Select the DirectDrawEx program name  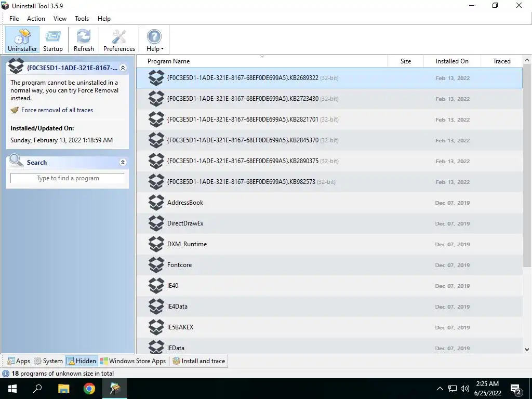[x=185, y=223]
